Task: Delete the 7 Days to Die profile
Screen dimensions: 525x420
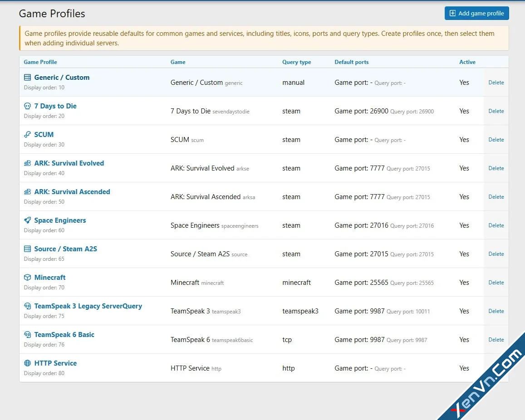Action: 496,111
